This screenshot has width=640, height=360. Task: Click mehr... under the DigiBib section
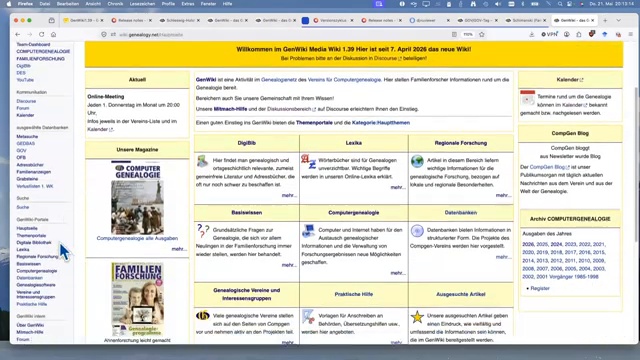pos(289,196)
